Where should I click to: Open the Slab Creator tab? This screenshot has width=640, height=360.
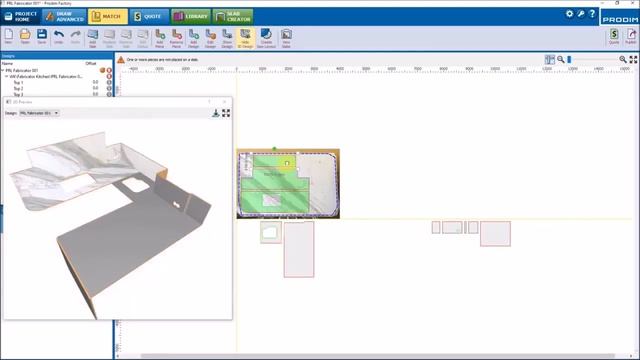tap(233, 16)
